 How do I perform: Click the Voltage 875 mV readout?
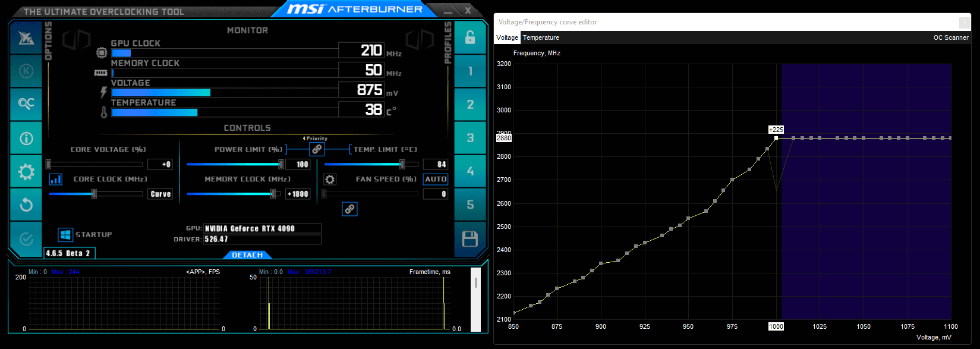click(361, 90)
